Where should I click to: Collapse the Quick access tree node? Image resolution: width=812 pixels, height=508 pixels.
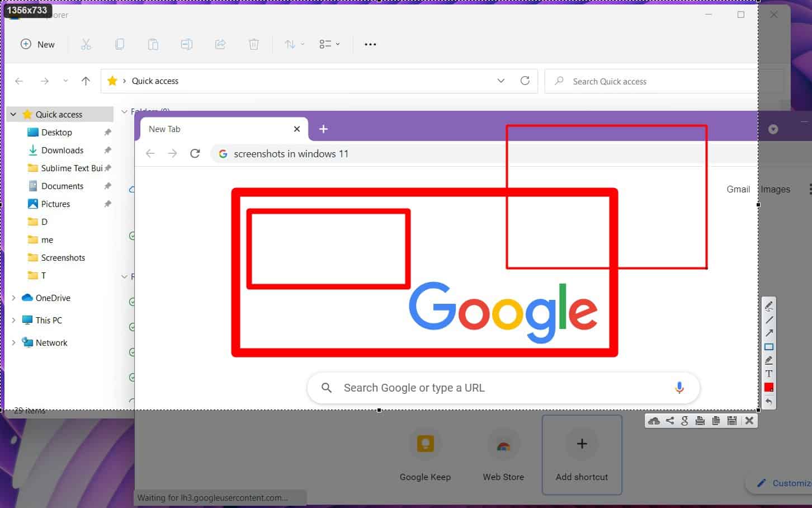tap(13, 115)
